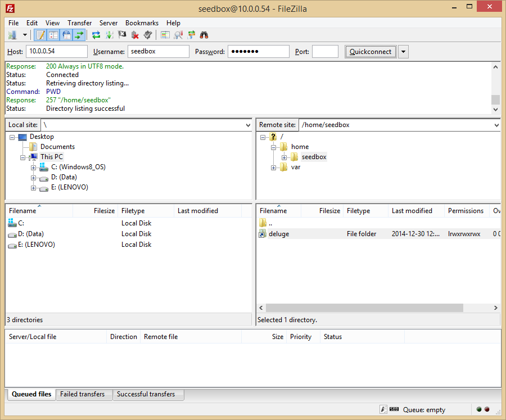Toggle the local directory tree view
Image resolution: width=506 pixels, height=420 pixels.
click(x=53, y=35)
